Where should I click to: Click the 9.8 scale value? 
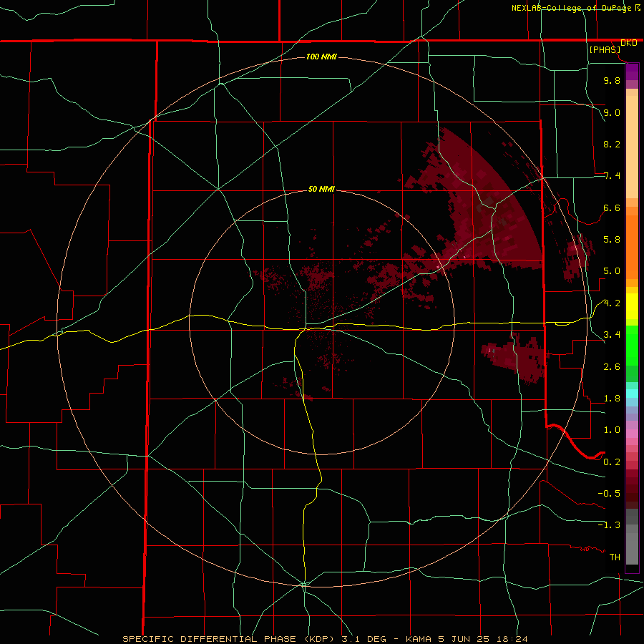tap(612, 80)
